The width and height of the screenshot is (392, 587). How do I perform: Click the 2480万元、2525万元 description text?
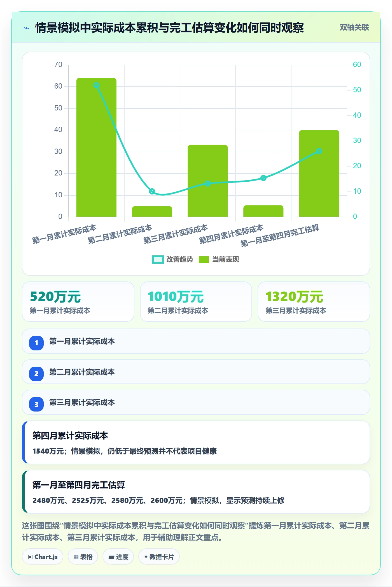click(x=158, y=500)
